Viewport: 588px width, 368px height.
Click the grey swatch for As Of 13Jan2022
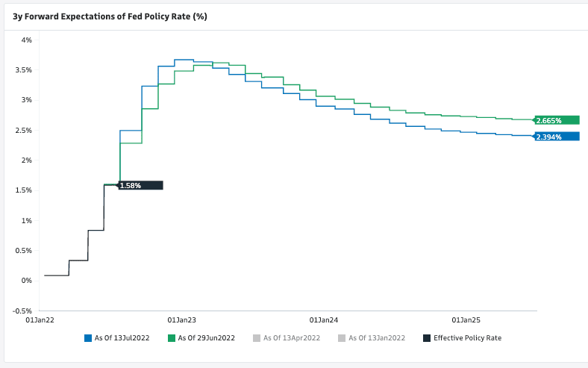click(x=343, y=338)
